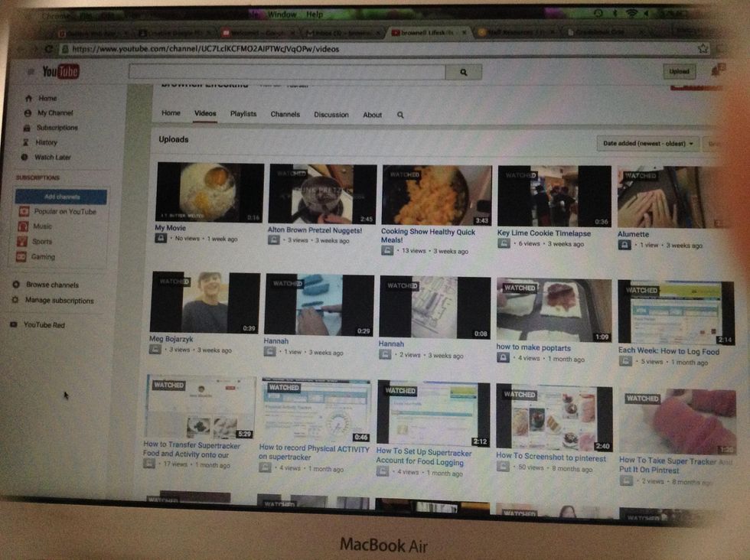Click the Music subscription icon in sidebar
This screenshot has height=560, width=750.
tap(24, 226)
